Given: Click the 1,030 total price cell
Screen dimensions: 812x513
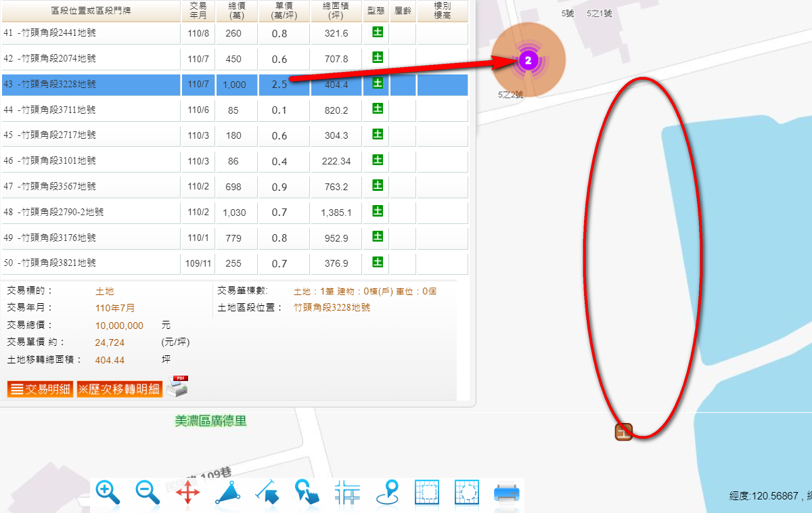Looking at the screenshot, I should click(x=237, y=213).
